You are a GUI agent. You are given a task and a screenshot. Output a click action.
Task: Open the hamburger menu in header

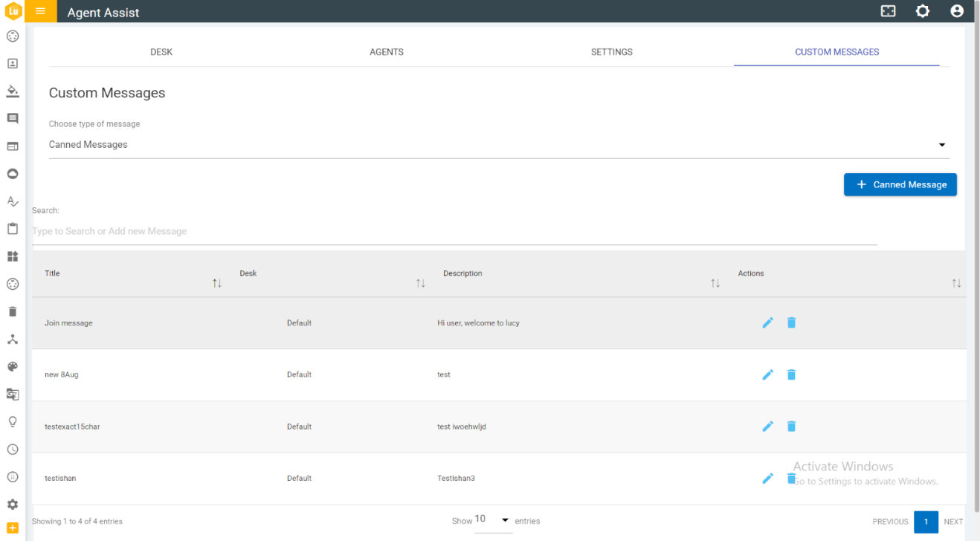click(41, 11)
